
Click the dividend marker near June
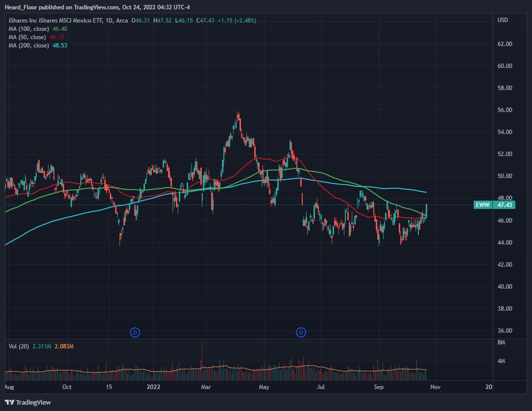[301, 332]
